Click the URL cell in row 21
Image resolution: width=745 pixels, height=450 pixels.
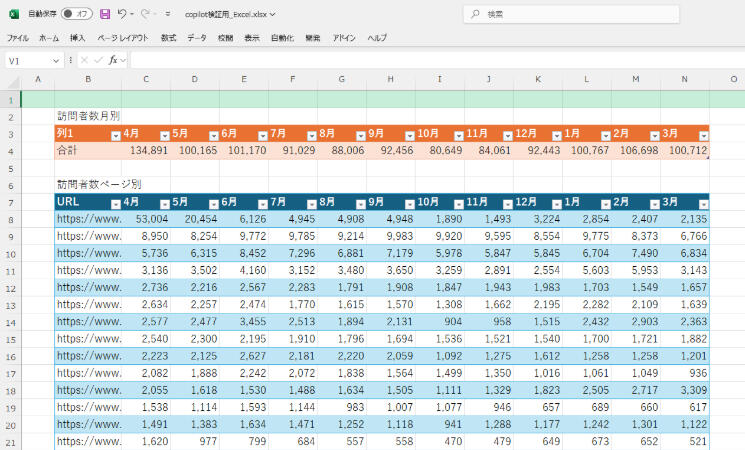[88, 441]
